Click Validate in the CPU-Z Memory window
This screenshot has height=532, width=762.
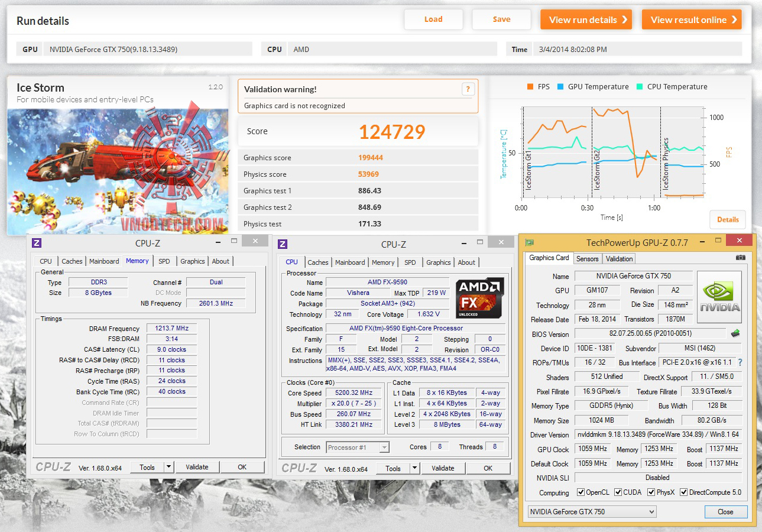(x=197, y=467)
